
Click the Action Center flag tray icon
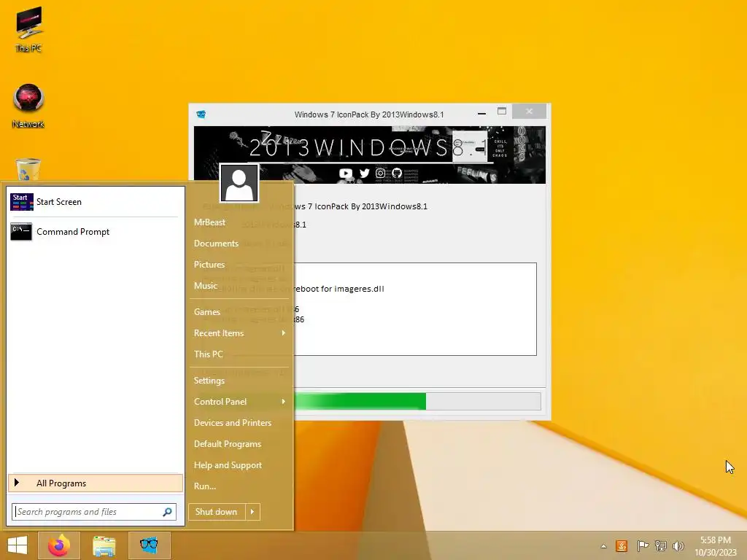tap(643, 545)
